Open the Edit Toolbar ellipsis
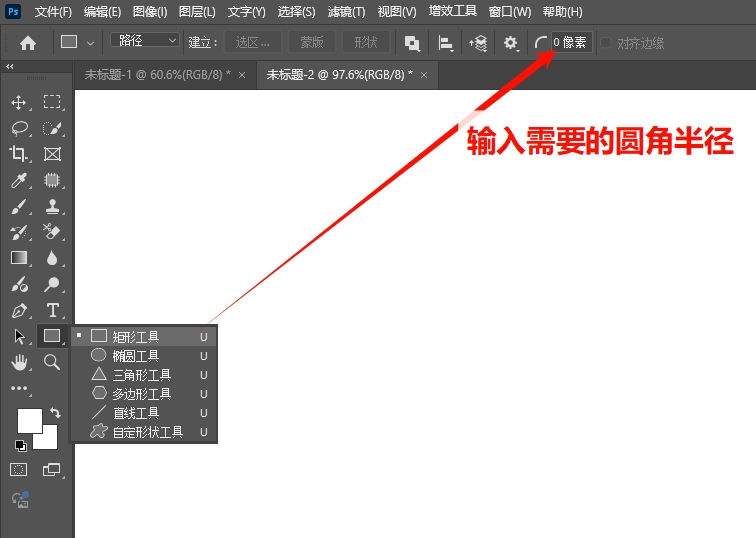Screen dimensions: 756x538 [x=19, y=389]
